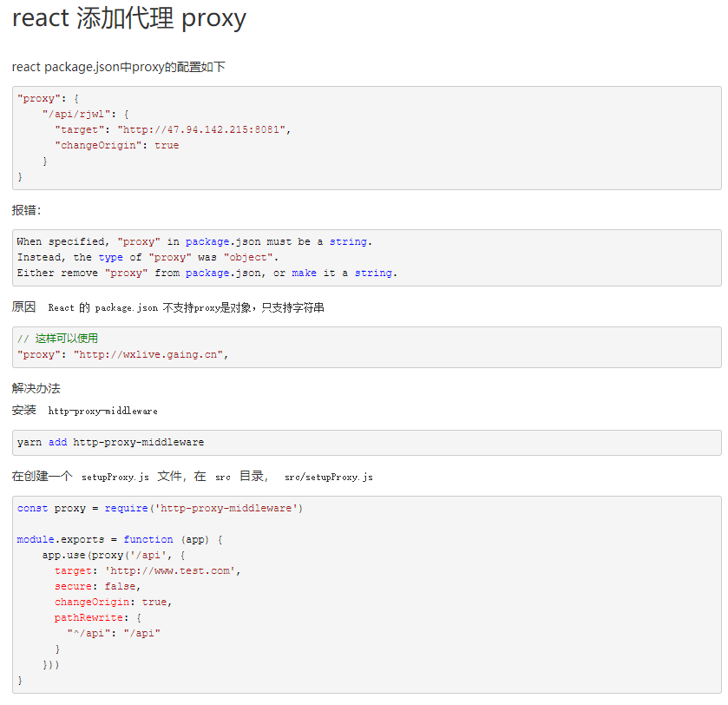Image resolution: width=728 pixels, height=705 pixels.
Task: Click the blue "string" word ending first error line
Action: point(348,242)
